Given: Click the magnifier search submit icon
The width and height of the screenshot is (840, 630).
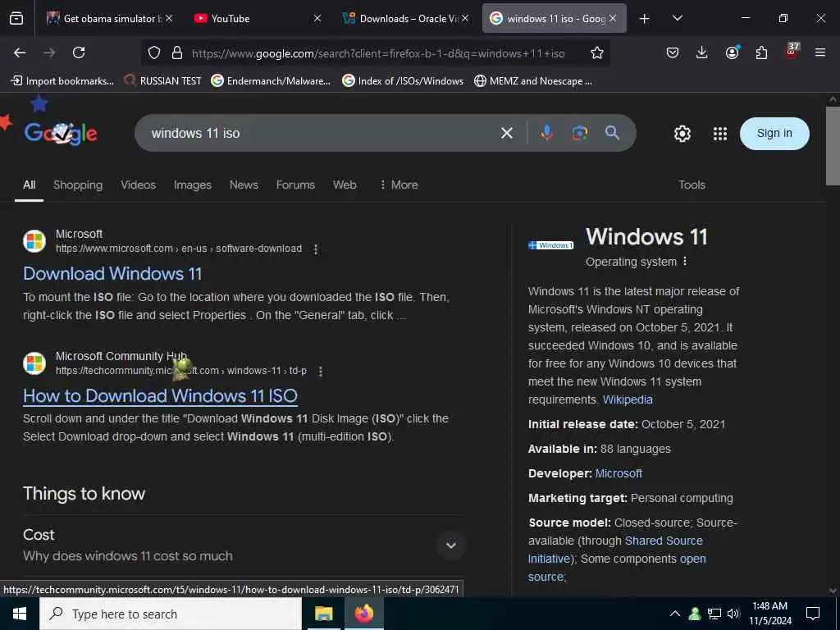Looking at the screenshot, I should click(612, 133).
